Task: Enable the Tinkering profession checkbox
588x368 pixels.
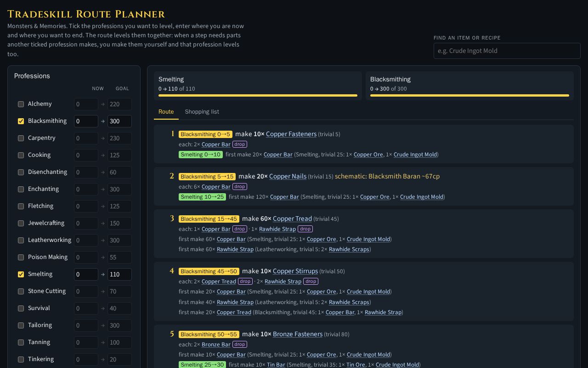Action: point(21,359)
